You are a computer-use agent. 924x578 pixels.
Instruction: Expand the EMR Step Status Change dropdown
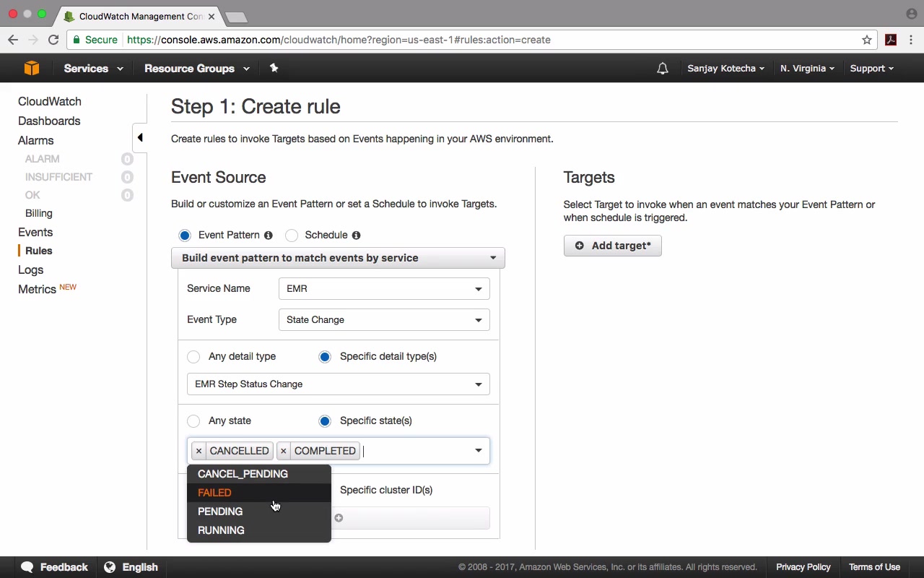point(338,384)
